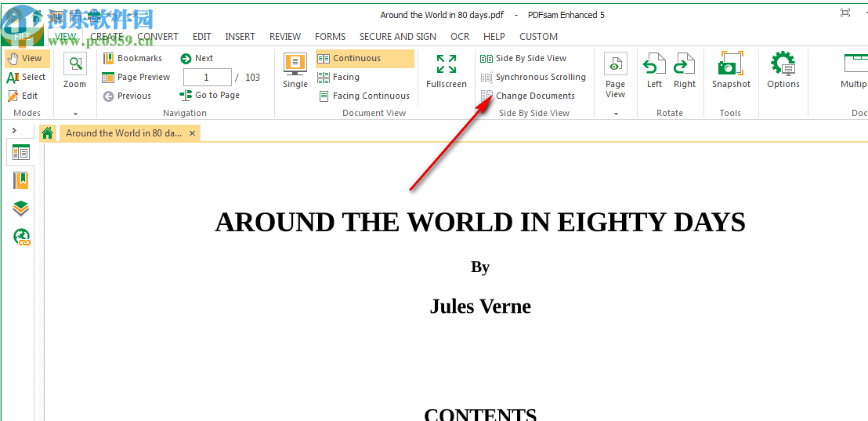Click Change Documents
The image size is (868, 421).
[x=528, y=96]
